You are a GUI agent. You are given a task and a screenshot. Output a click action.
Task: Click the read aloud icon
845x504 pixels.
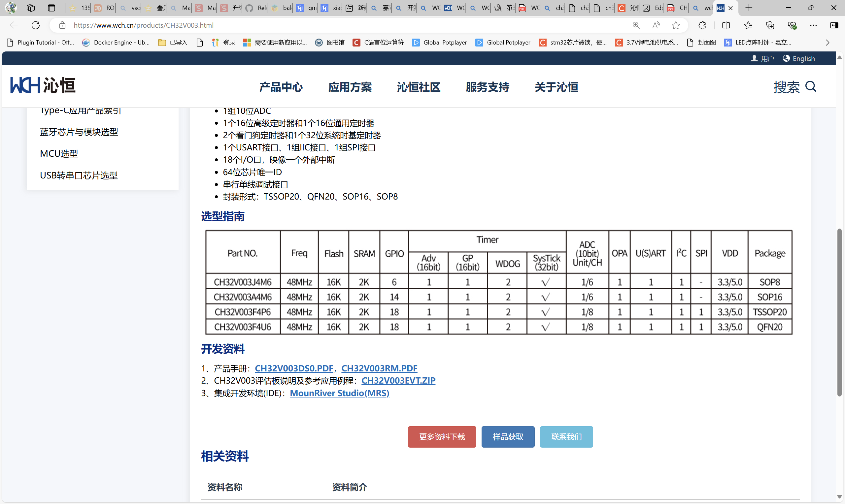point(656,25)
